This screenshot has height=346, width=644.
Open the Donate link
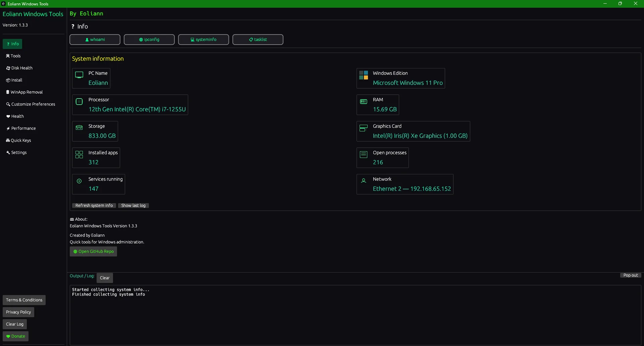(15, 336)
